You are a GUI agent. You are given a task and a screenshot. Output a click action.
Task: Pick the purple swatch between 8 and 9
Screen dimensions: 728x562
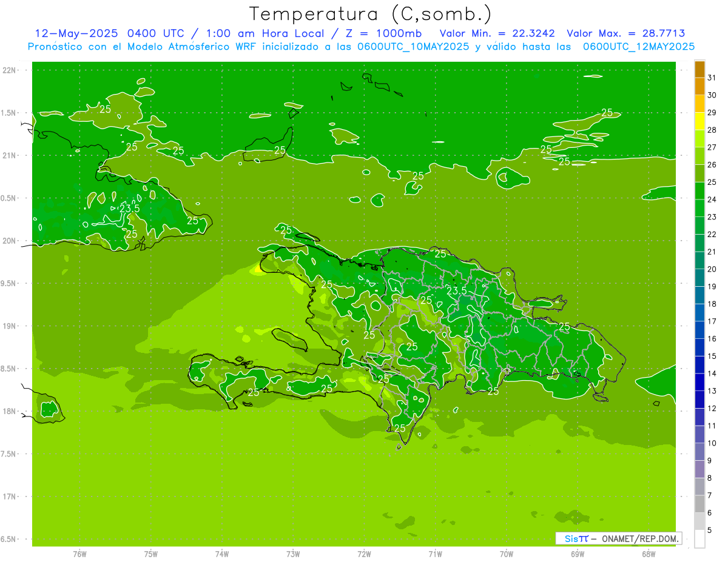[x=700, y=469]
